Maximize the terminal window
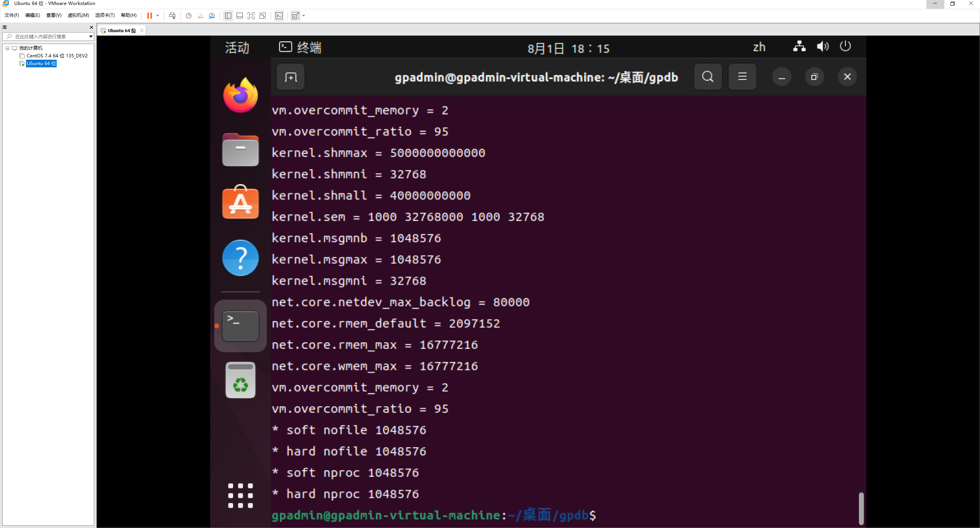Image resolution: width=980 pixels, height=528 pixels. point(814,77)
